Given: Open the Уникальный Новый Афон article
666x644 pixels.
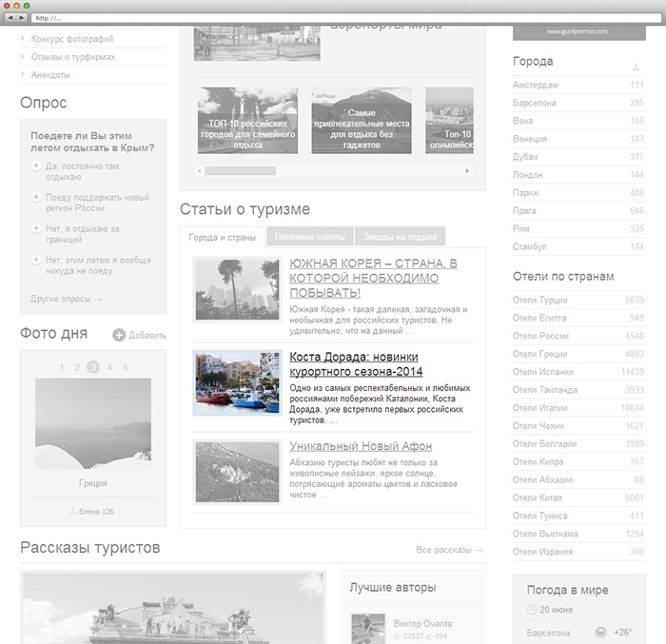Looking at the screenshot, I should (361, 446).
